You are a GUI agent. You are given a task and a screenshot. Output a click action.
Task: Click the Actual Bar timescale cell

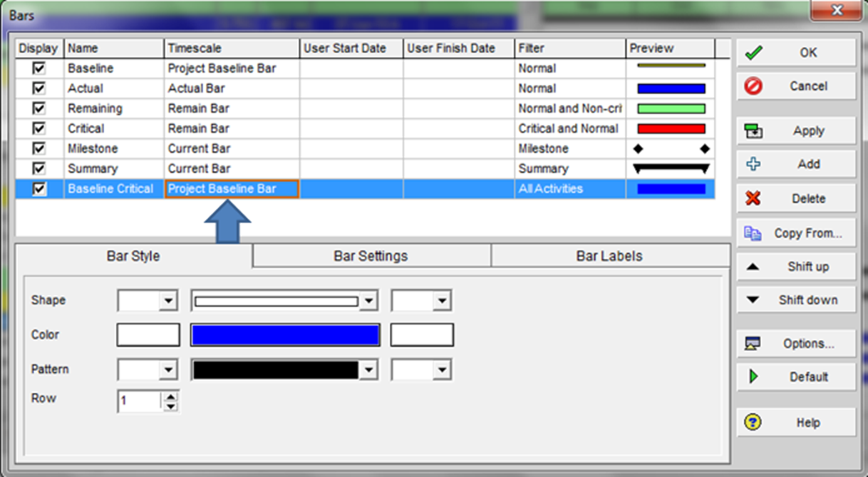click(232, 88)
